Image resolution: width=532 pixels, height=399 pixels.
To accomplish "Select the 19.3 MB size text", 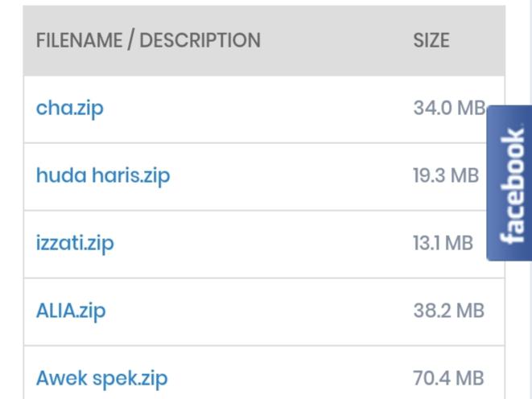I will [446, 175].
